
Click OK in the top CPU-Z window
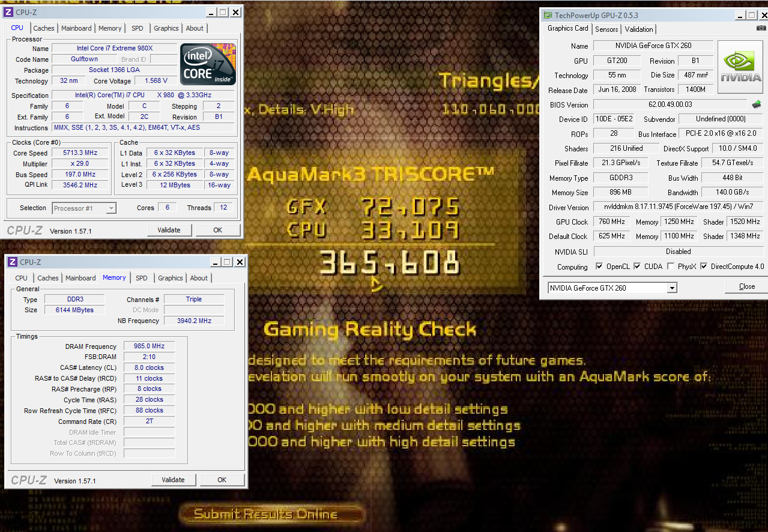pyautogui.click(x=217, y=230)
